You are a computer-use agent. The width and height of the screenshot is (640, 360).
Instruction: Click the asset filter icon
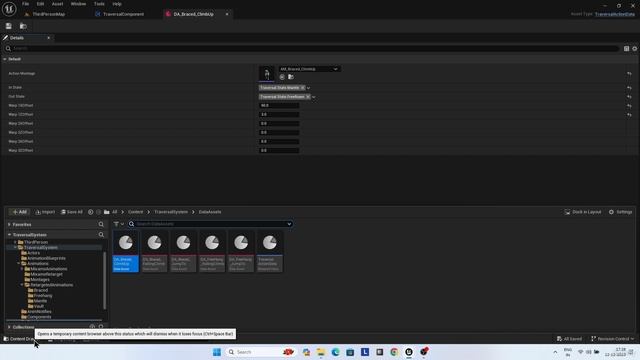click(x=116, y=224)
